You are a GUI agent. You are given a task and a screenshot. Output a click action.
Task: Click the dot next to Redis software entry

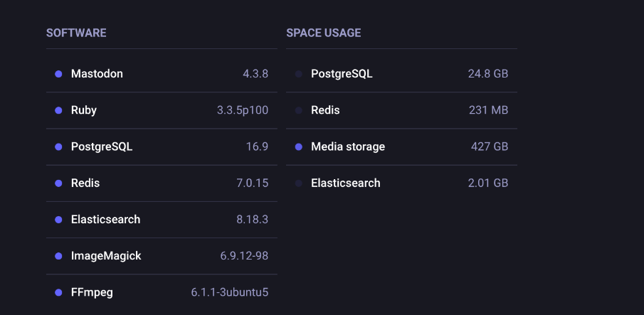tap(58, 183)
